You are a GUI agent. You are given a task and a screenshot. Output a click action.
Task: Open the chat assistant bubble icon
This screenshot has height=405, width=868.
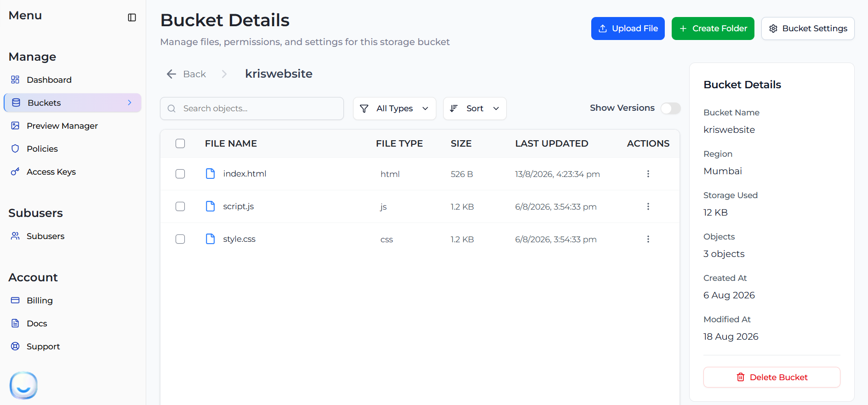(23, 385)
